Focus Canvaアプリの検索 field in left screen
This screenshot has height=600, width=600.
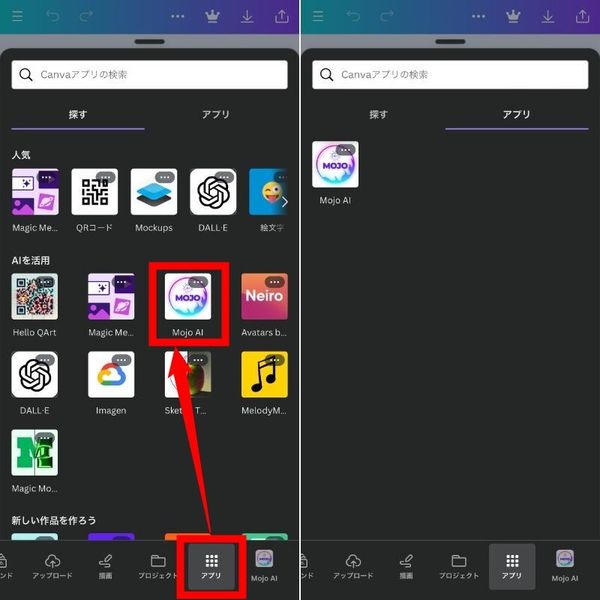point(150,75)
